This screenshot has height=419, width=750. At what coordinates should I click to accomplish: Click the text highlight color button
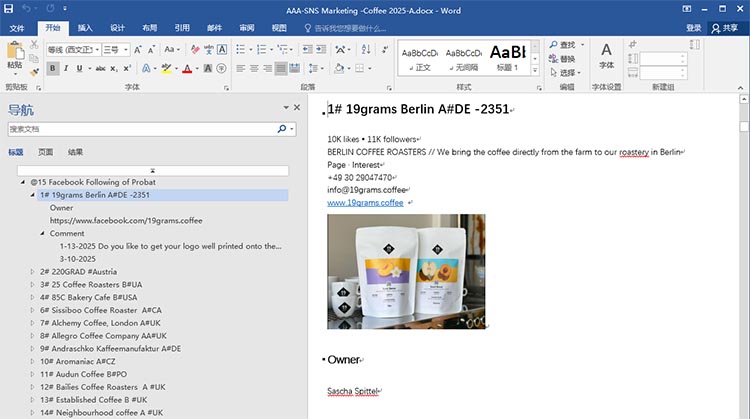[166, 68]
